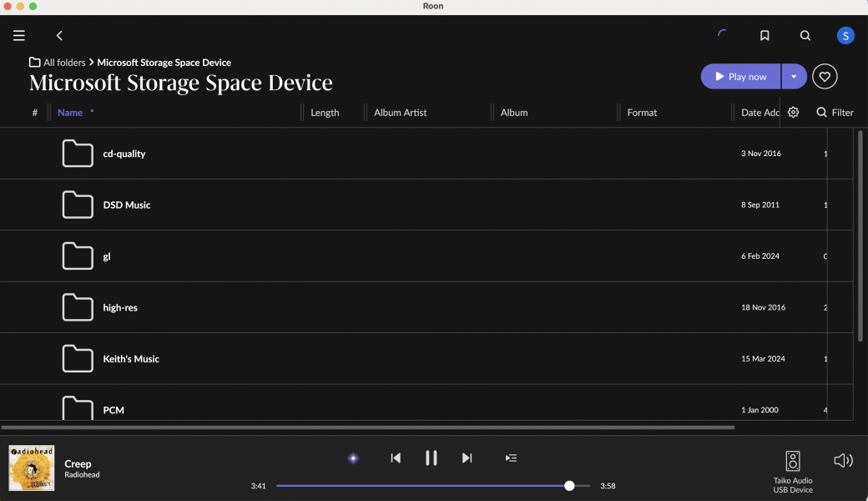Open the high-res folder icon
Screen dimensions: 868x501
[78, 307]
